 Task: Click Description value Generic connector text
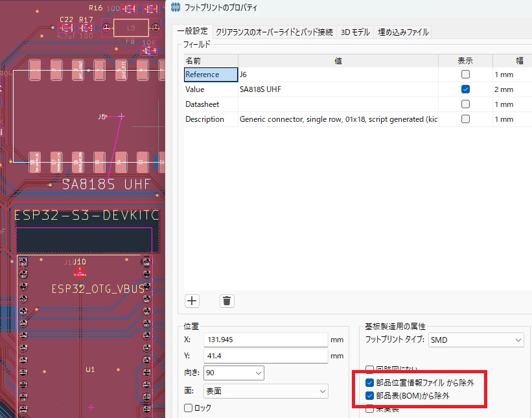[x=338, y=119]
